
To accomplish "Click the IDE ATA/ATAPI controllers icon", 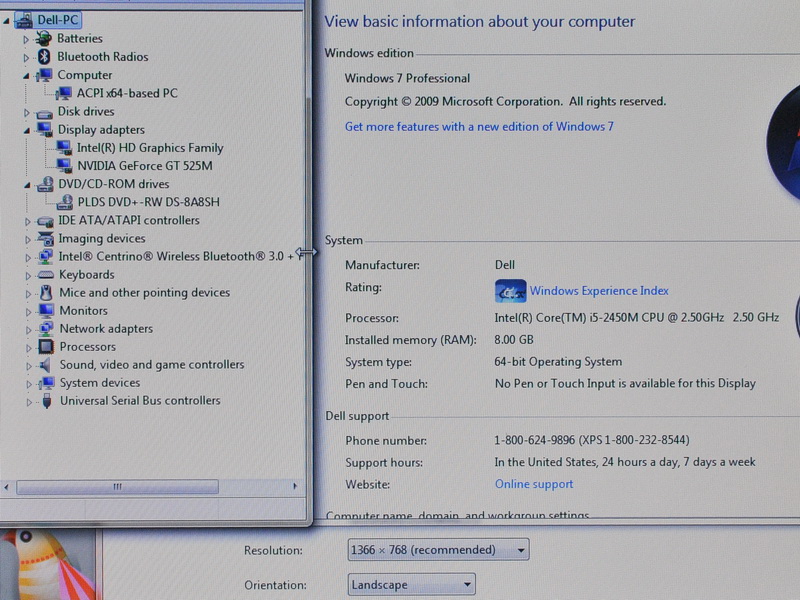I will (x=45, y=221).
